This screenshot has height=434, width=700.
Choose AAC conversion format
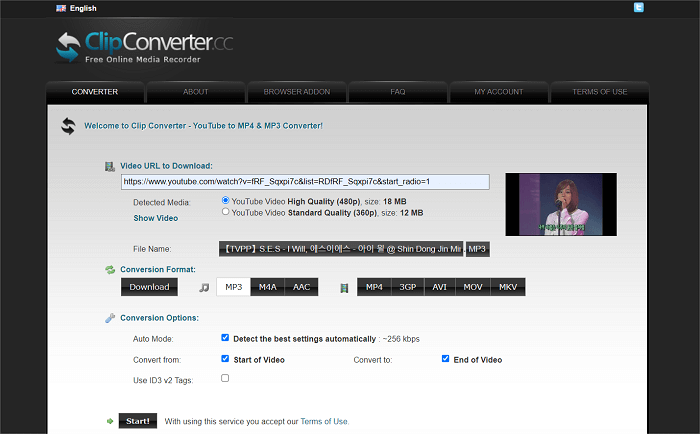(x=301, y=287)
